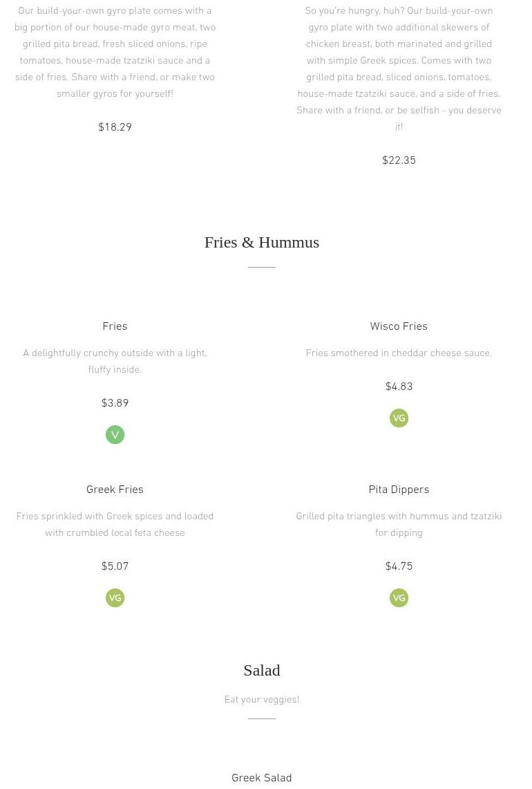This screenshot has width=532, height=789.
Task: Click the $3.89 Fries price
Action: [115, 403]
